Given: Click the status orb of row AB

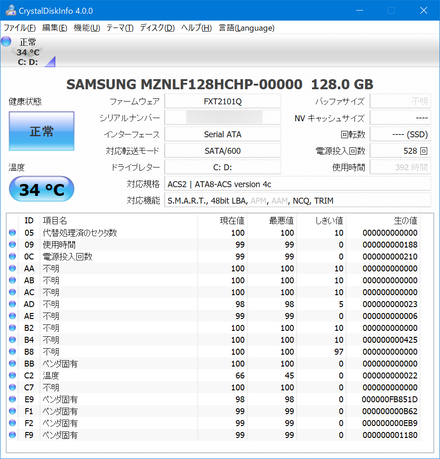Looking at the screenshot, I should (x=12, y=280).
